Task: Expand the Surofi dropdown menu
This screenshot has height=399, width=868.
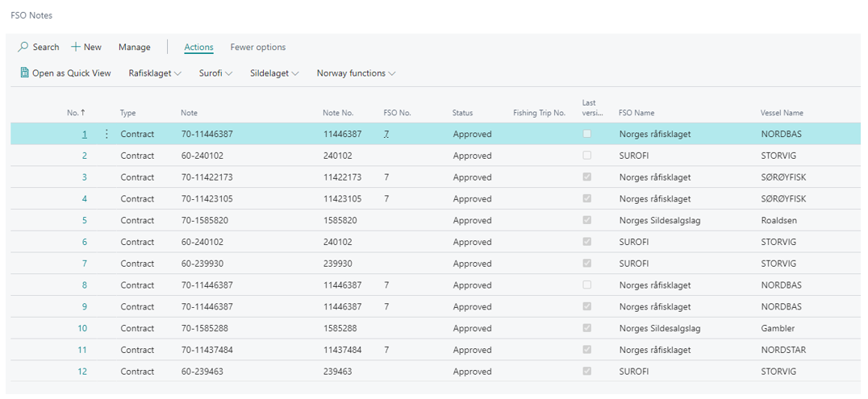Action: 215,73
